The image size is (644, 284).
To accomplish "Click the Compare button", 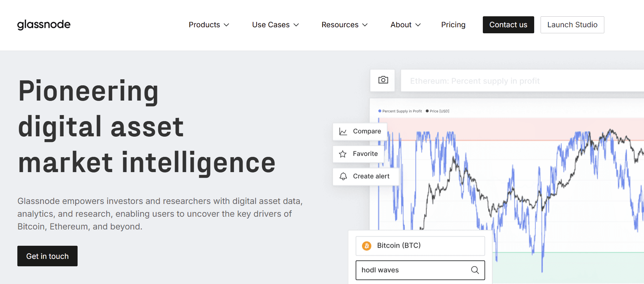I will [360, 131].
